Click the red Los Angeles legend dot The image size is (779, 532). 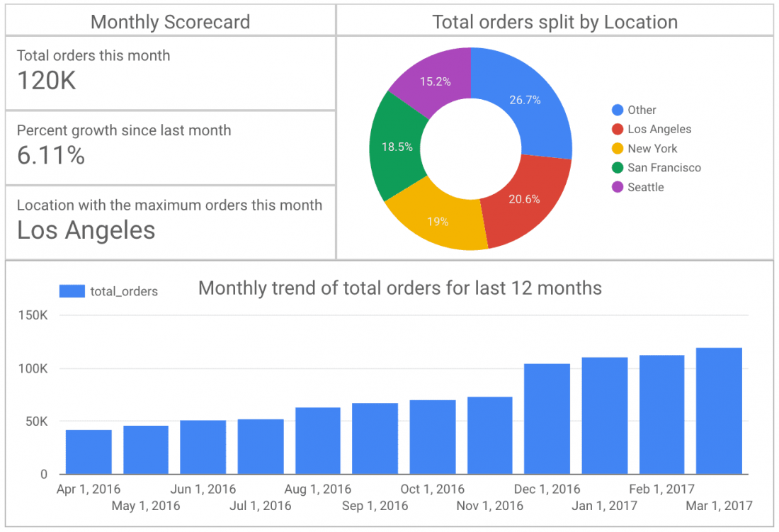(619, 129)
